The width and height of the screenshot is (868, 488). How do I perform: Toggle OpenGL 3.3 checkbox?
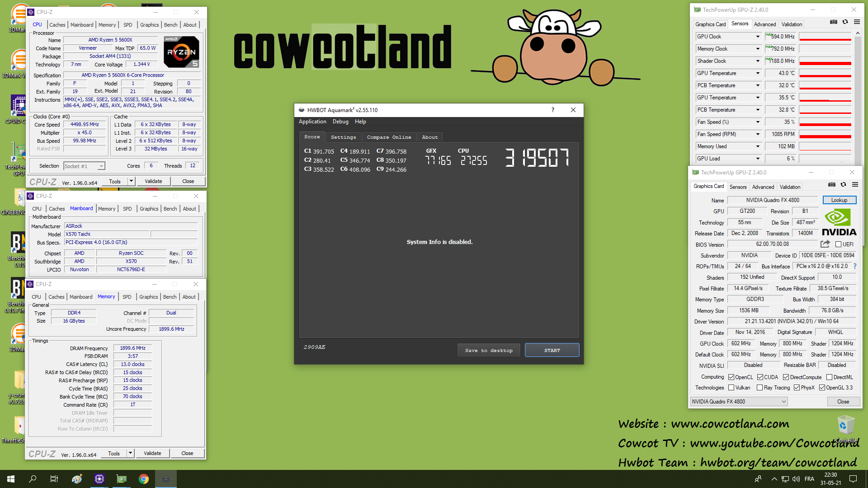822,388
